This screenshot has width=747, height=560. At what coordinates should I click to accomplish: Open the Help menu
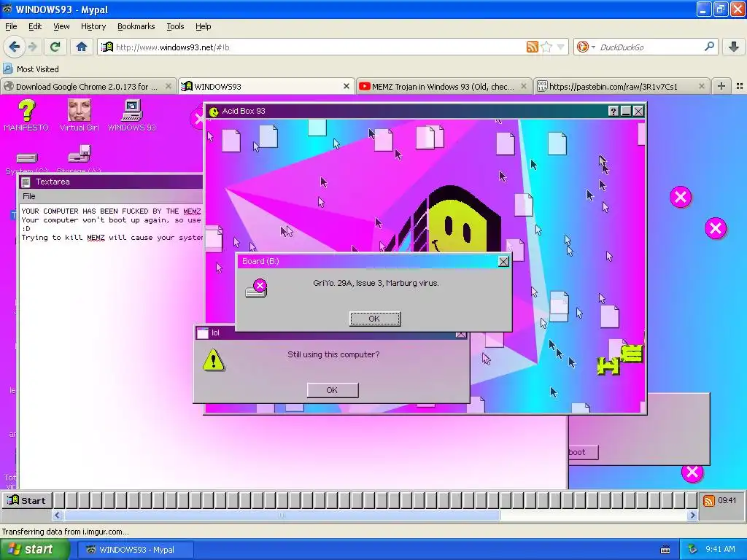click(203, 26)
